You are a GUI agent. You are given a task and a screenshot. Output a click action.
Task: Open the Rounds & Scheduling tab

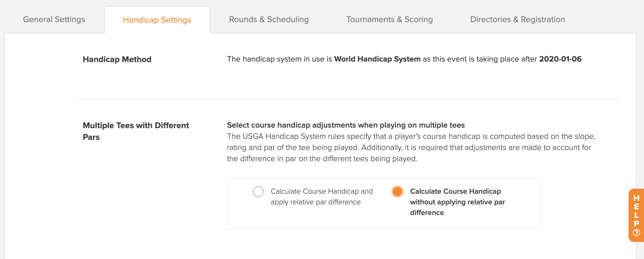269,19
